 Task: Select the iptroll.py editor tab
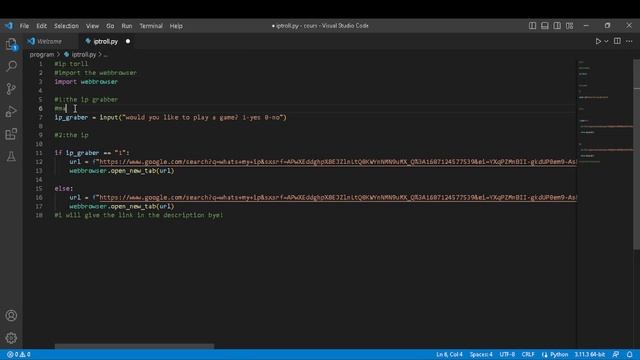coord(106,41)
